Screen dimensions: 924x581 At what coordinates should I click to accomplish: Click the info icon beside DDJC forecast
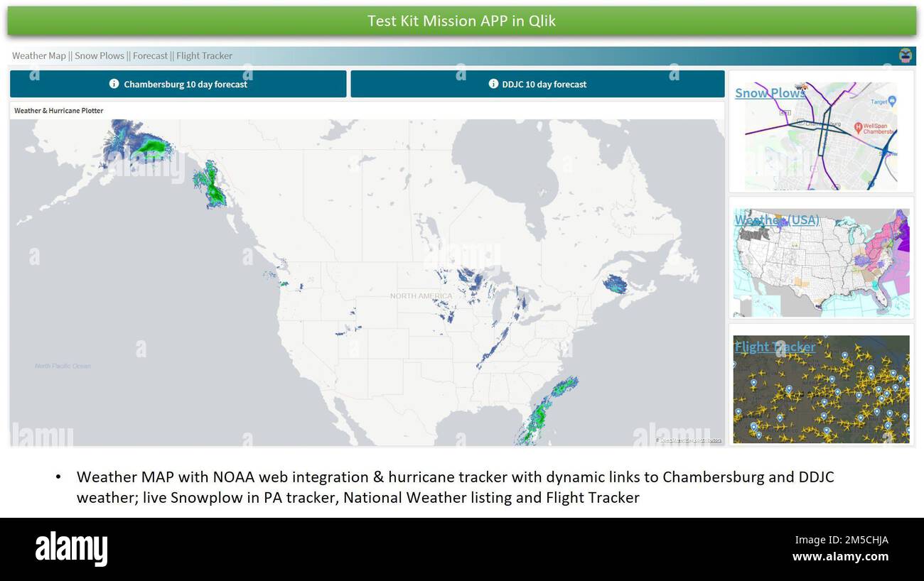[x=493, y=84]
